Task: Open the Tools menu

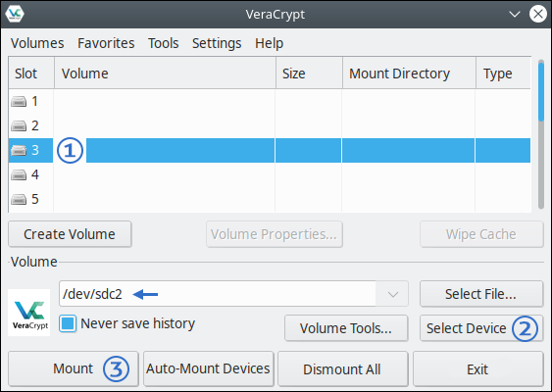Action: (x=164, y=43)
